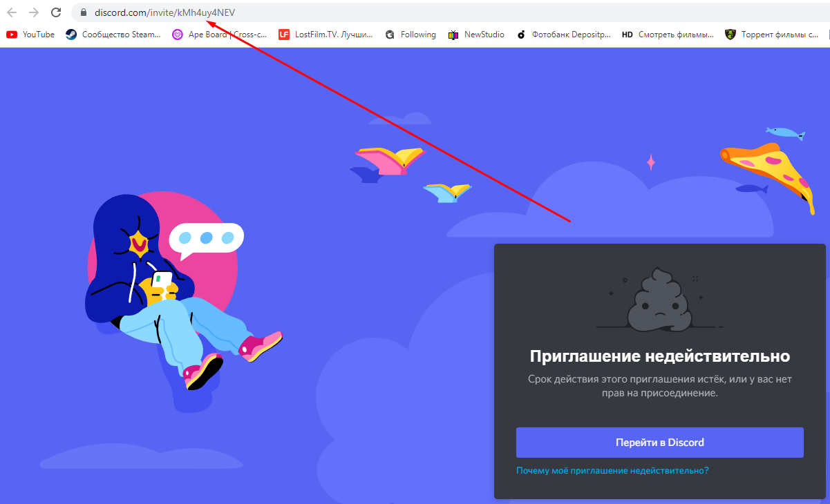
Task: Click the Торрент фильмы shield favicon
Action: click(x=730, y=35)
